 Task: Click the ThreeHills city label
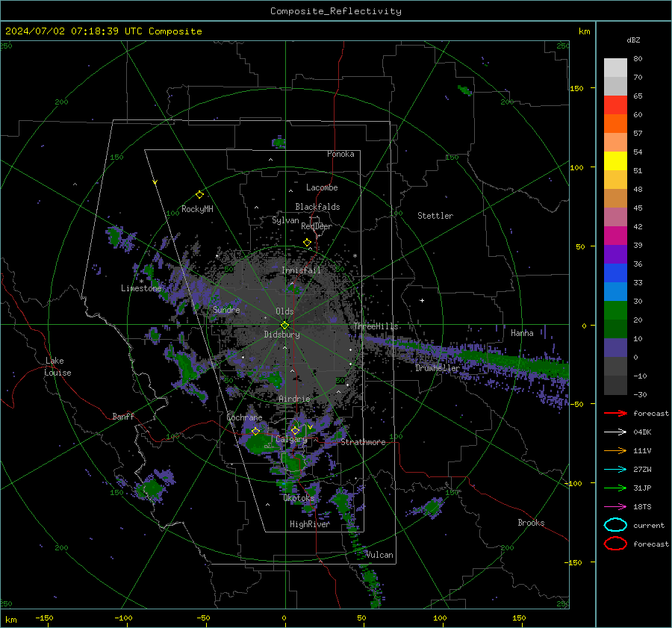pyautogui.click(x=376, y=326)
